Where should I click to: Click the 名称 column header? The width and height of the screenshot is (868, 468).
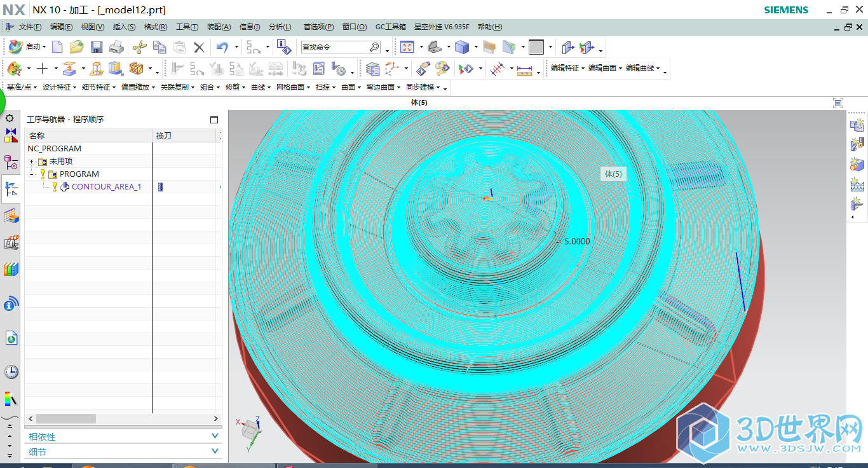pyautogui.click(x=88, y=135)
